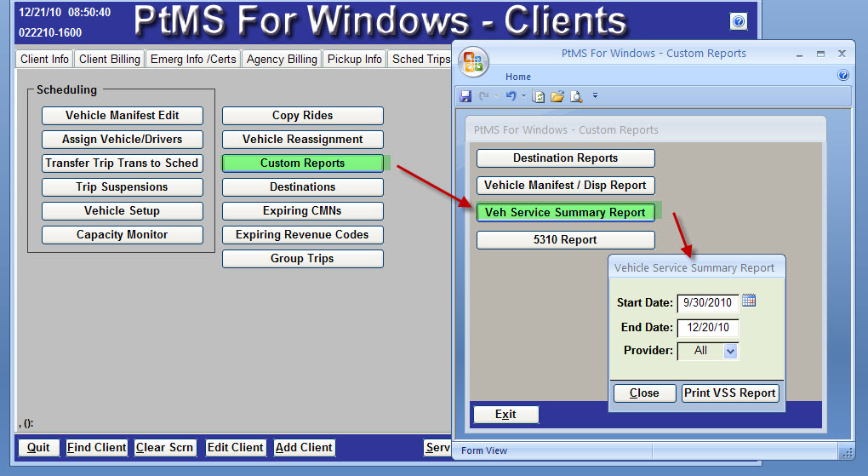Maximize the Custom Reports window
Image resolution: width=868 pixels, height=476 pixels.
pos(820,54)
